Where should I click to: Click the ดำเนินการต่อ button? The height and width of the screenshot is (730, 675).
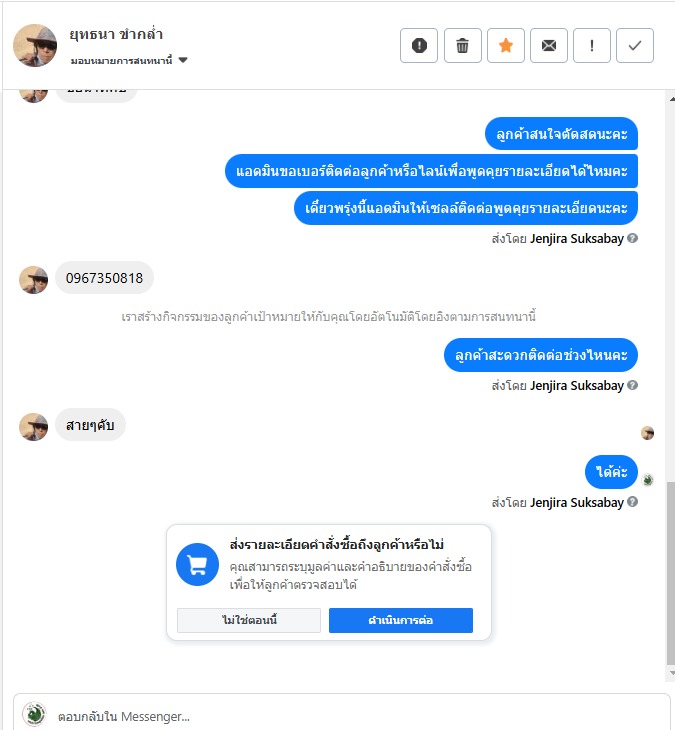point(401,620)
